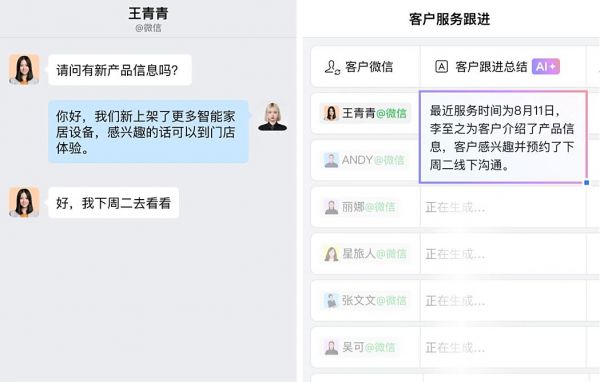Click the blonde agent avatar in chat
Screen dimensions: 600x382
[x=272, y=116]
